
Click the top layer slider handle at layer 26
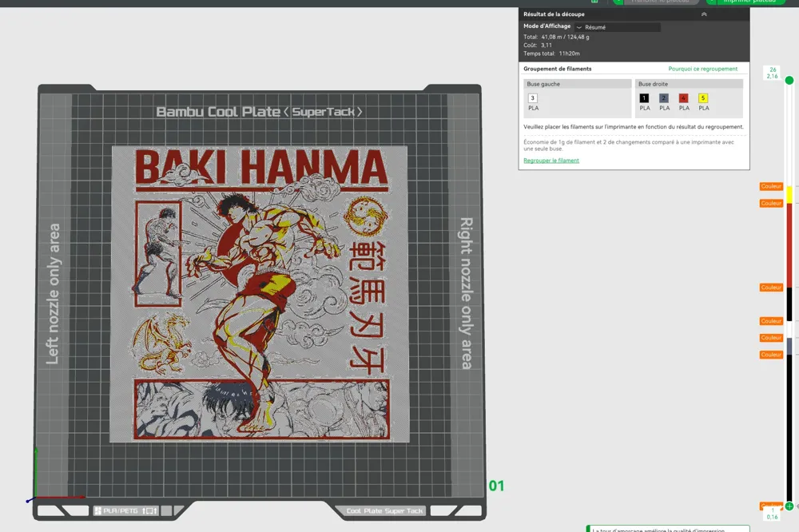click(789, 80)
